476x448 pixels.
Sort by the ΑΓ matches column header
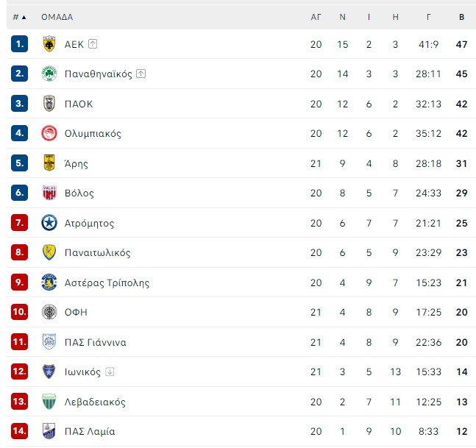point(316,17)
